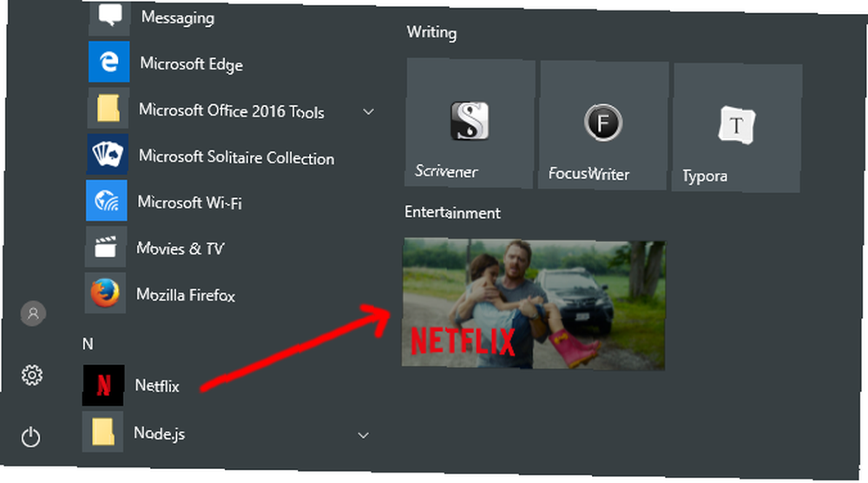Launch Microsoft Edge icon
Viewport: 868px width, 483px height.
coord(109,62)
